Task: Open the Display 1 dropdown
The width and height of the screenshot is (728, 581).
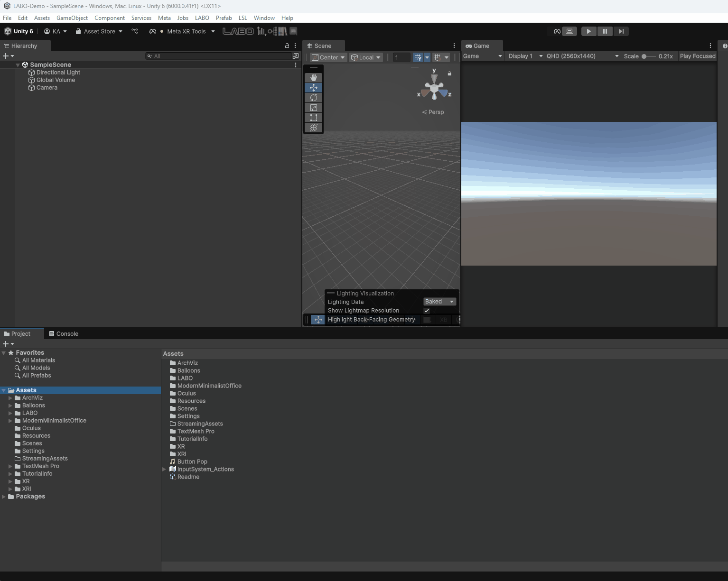Action: pos(525,56)
